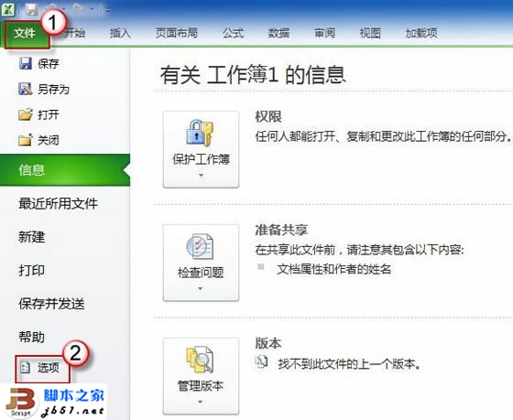Click the 打开 open folder icon
Image resolution: width=513 pixels, height=420 pixels.
tap(26, 114)
